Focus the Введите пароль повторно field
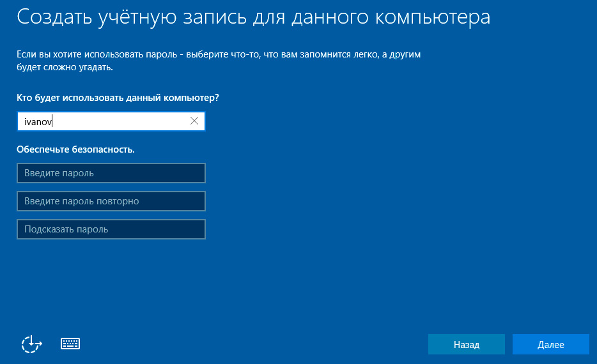The image size is (597, 364). pyautogui.click(x=111, y=201)
